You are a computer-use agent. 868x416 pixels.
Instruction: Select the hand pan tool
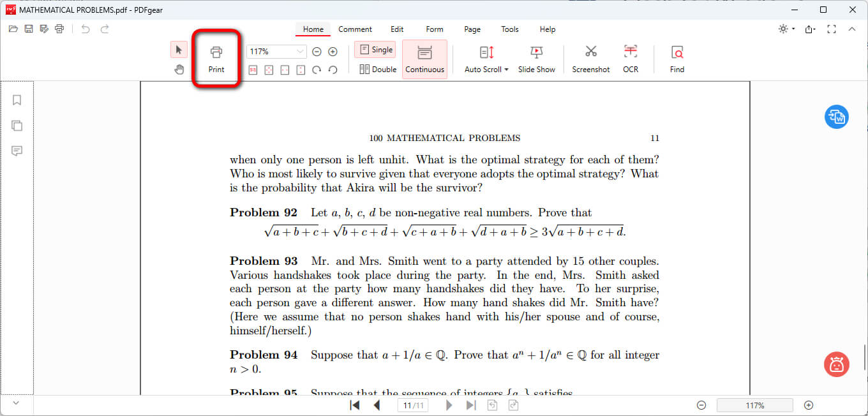click(x=179, y=70)
